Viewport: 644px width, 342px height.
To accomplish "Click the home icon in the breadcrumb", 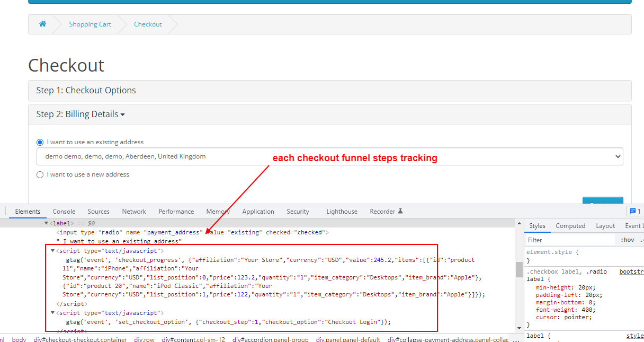I will pyautogui.click(x=42, y=24).
